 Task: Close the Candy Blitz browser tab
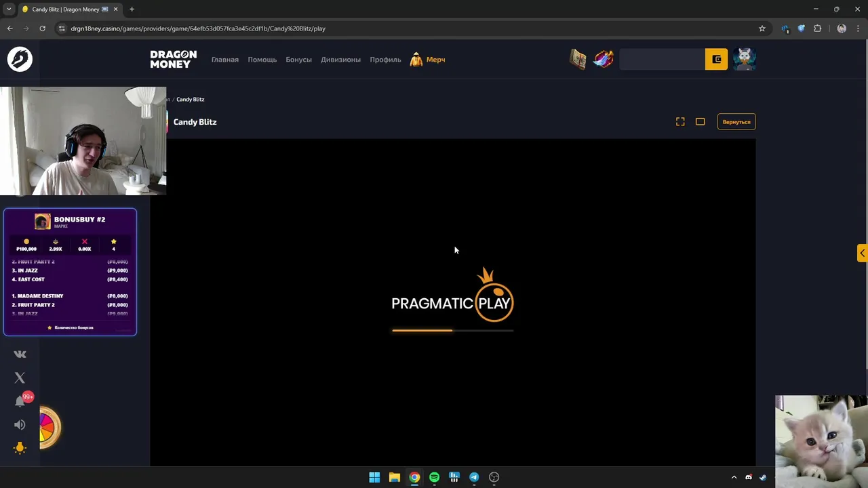tap(115, 9)
